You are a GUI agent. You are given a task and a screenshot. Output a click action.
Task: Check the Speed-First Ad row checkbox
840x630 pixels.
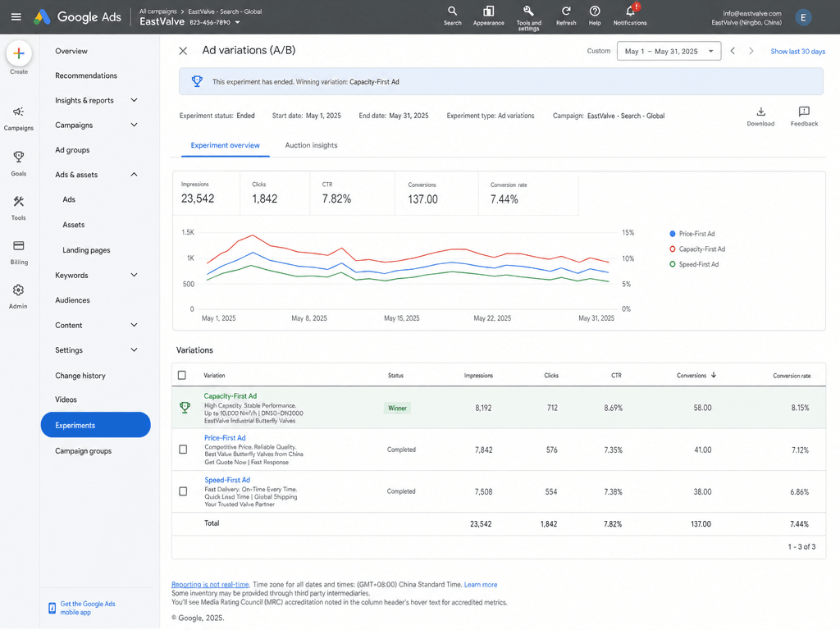pos(183,492)
